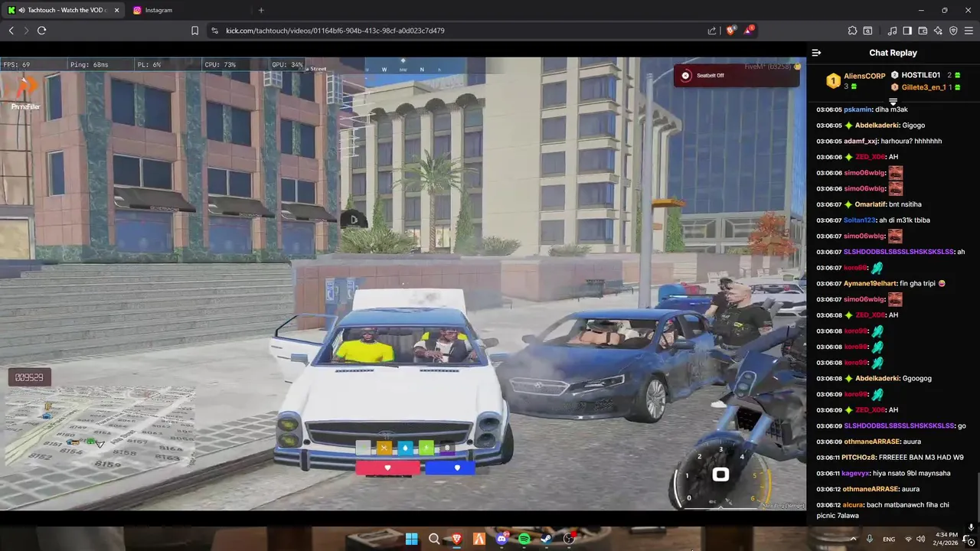The width and height of the screenshot is (980, 551).
Task: Open pskamin's profile from chat
Action: 857,109
